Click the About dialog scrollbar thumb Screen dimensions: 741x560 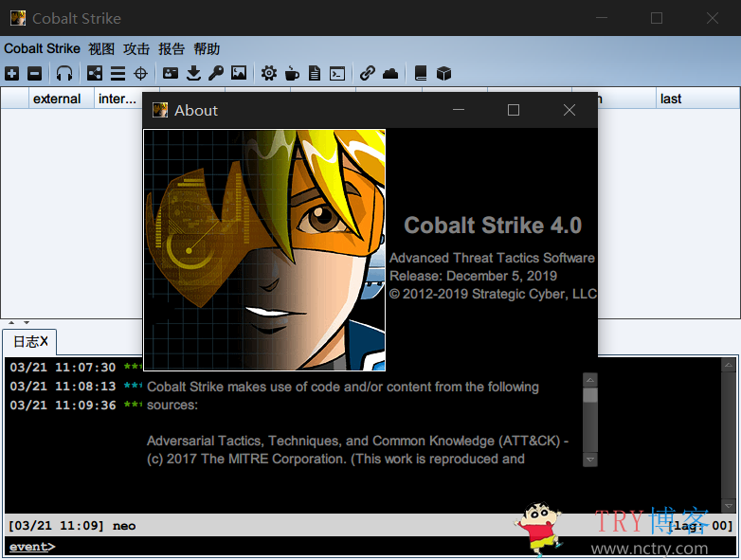590,395
